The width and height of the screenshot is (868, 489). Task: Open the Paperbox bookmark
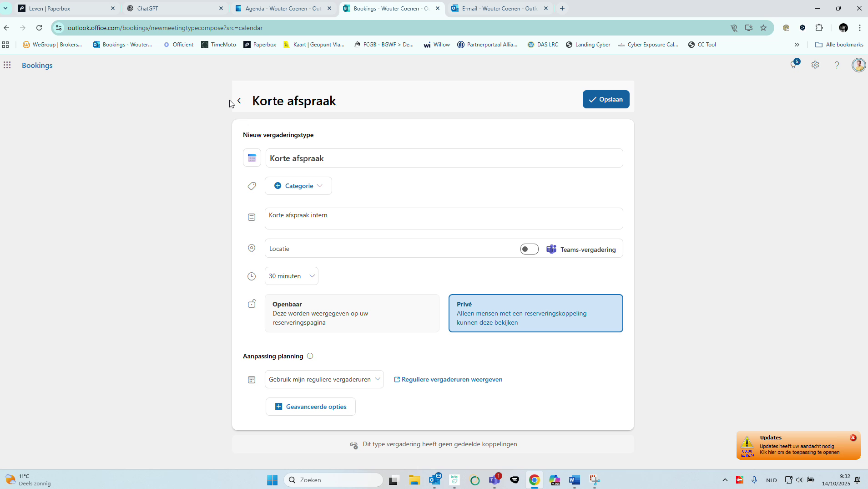coord(260,44)
